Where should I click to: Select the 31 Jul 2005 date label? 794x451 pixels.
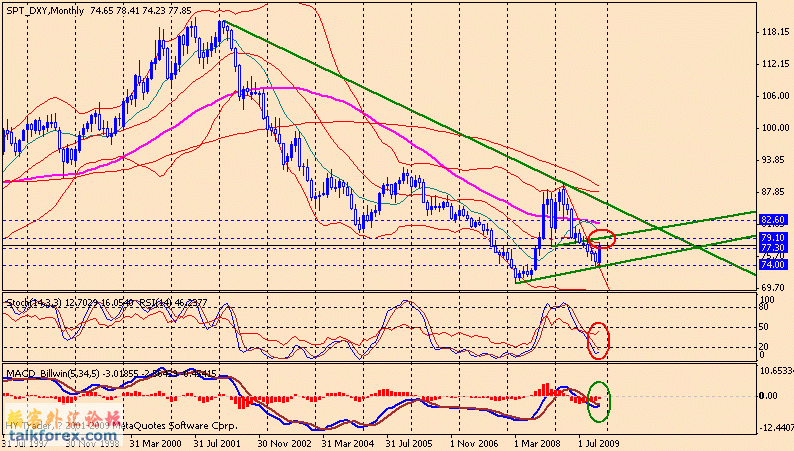pyautogui.click(x=411, y=443)
